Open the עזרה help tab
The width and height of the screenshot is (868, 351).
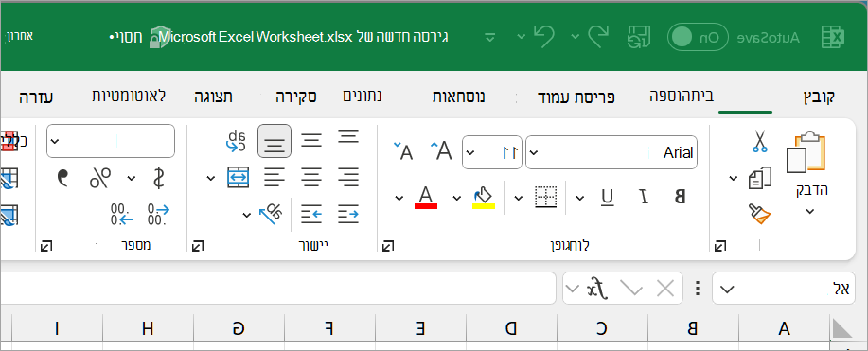[x=36, y=97]
